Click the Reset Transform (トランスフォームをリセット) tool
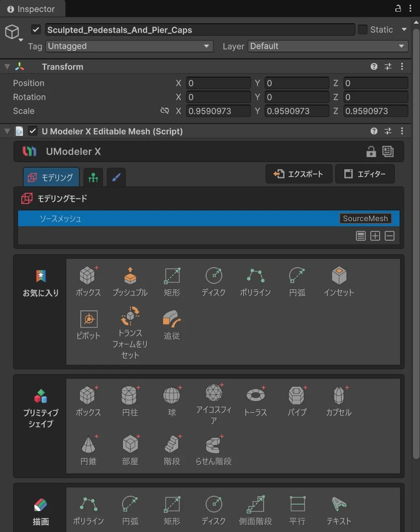420x532 pixels. coord(130,333)
